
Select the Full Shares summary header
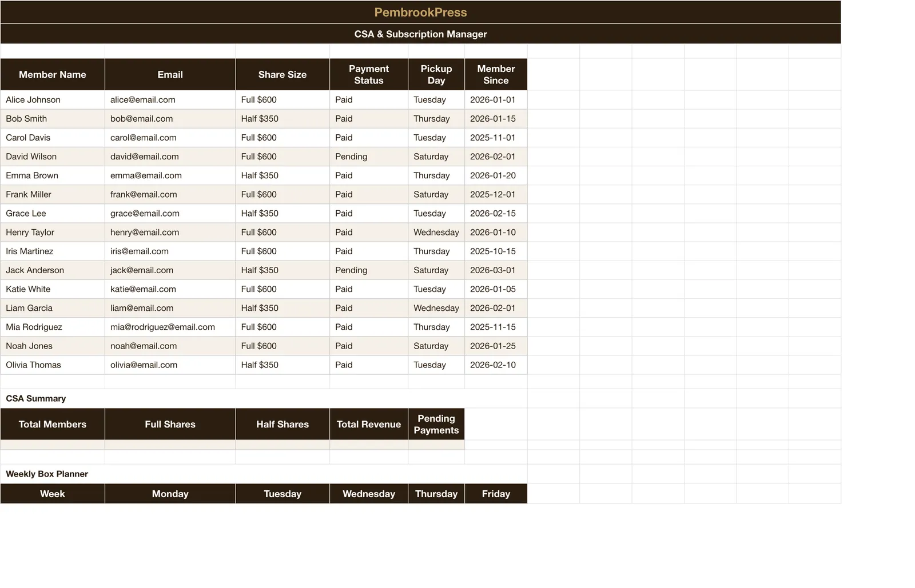[x=170, y=424]
